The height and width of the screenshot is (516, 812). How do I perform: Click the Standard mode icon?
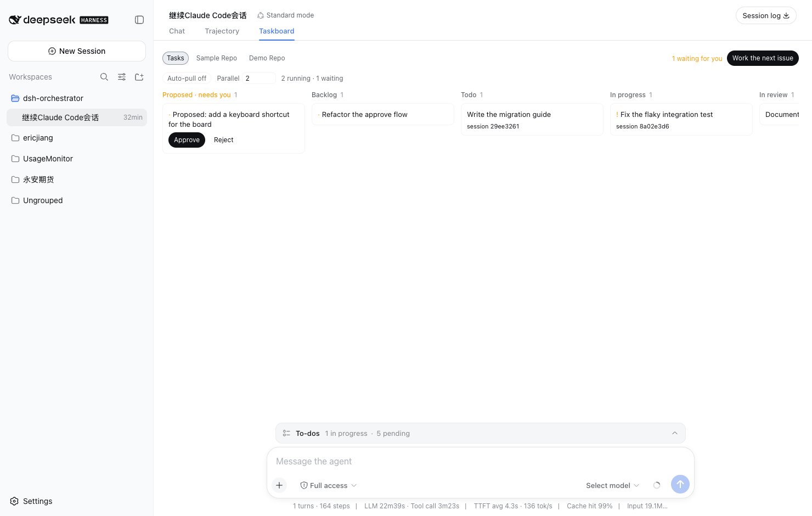pyautogui.click(x=261, y=15)
